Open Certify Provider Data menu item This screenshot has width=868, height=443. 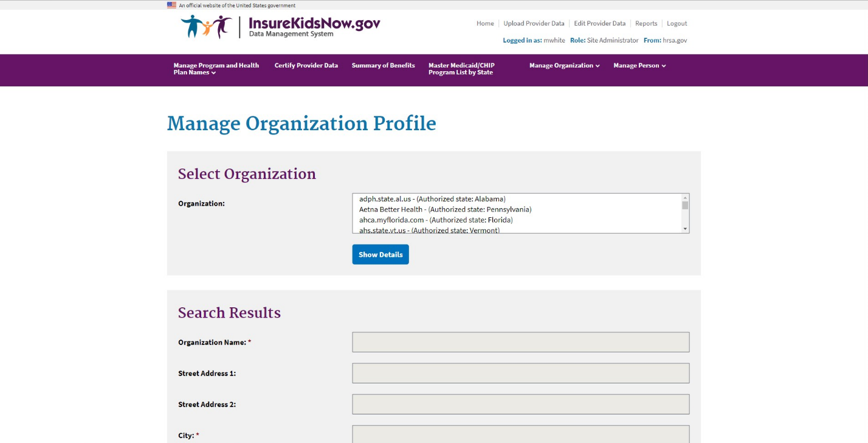(x=306, y=65)
